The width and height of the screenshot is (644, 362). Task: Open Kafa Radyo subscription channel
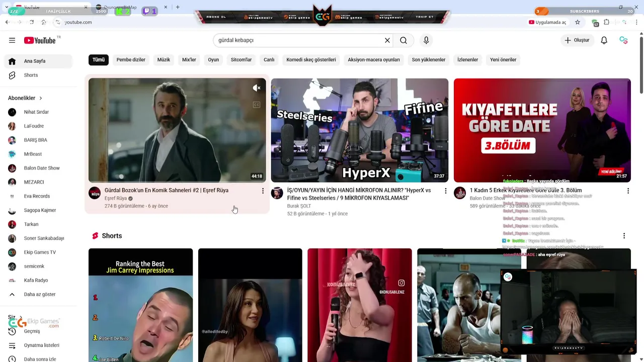click(38, 280)
